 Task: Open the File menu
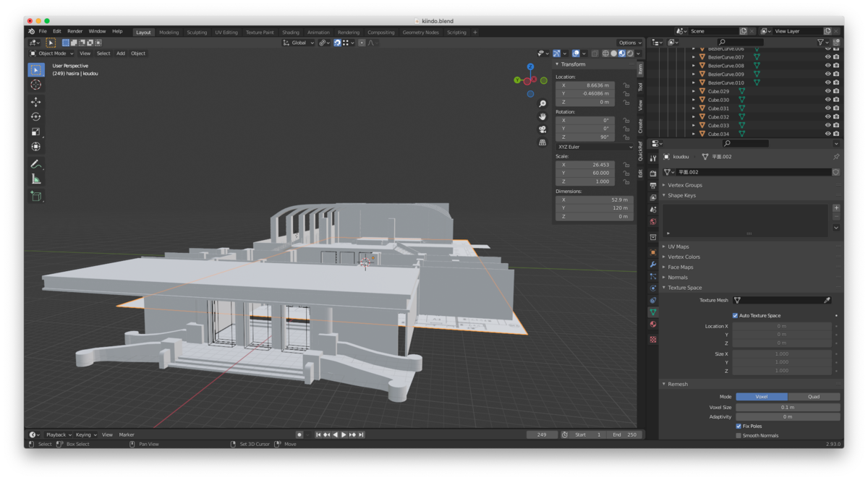point(43,32)
